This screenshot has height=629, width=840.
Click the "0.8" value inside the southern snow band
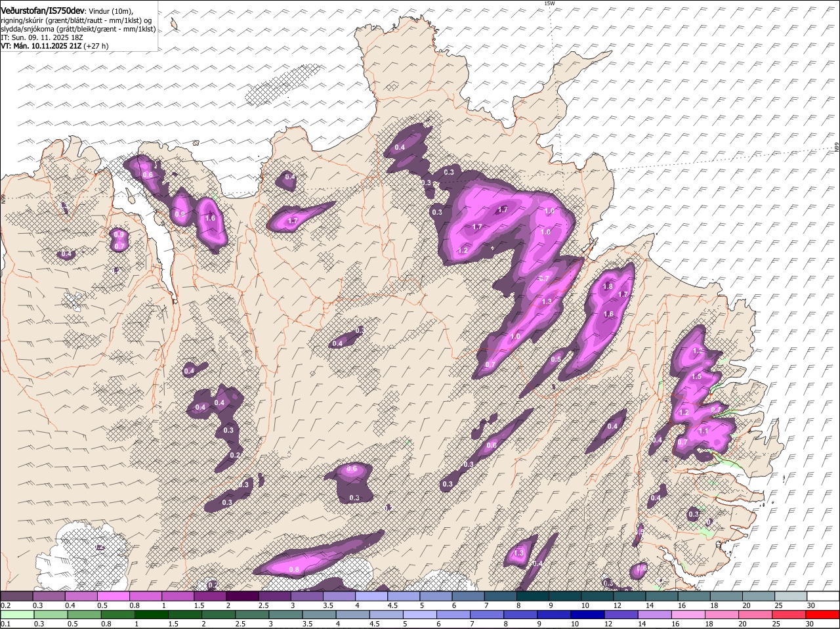[x=294, y=569]
